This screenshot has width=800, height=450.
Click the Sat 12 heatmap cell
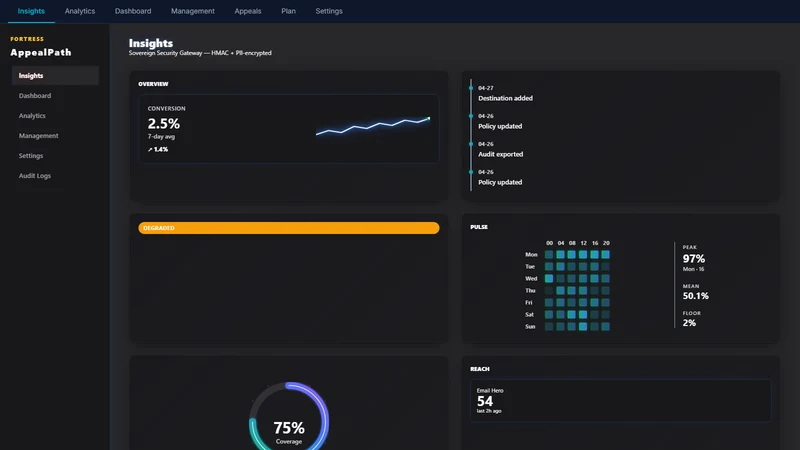583,315
